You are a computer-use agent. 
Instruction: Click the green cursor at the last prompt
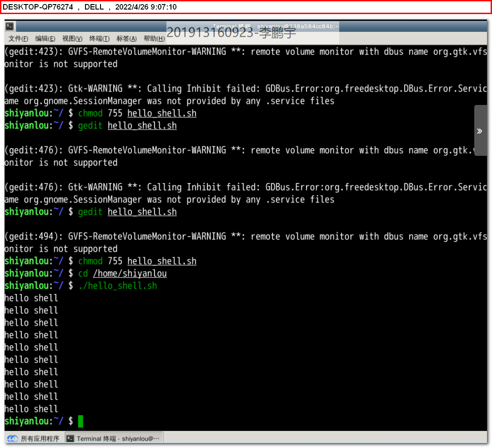(x=80, y=421)
